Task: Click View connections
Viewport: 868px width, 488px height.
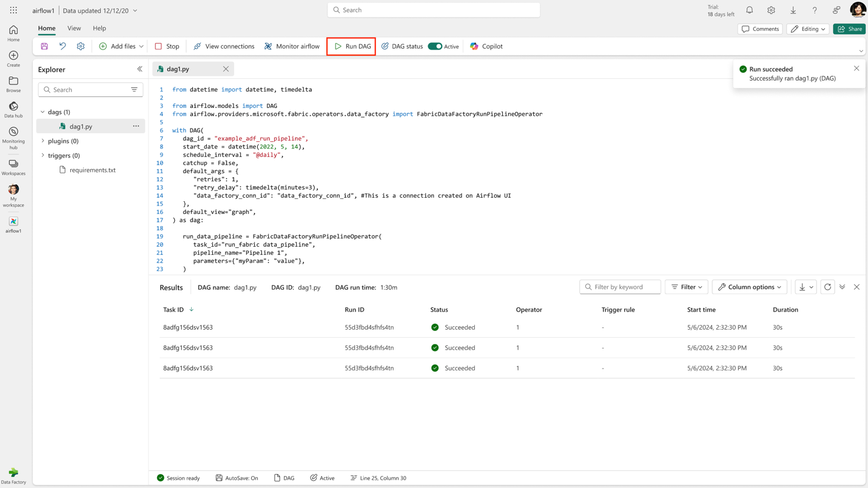Action: 224,46
